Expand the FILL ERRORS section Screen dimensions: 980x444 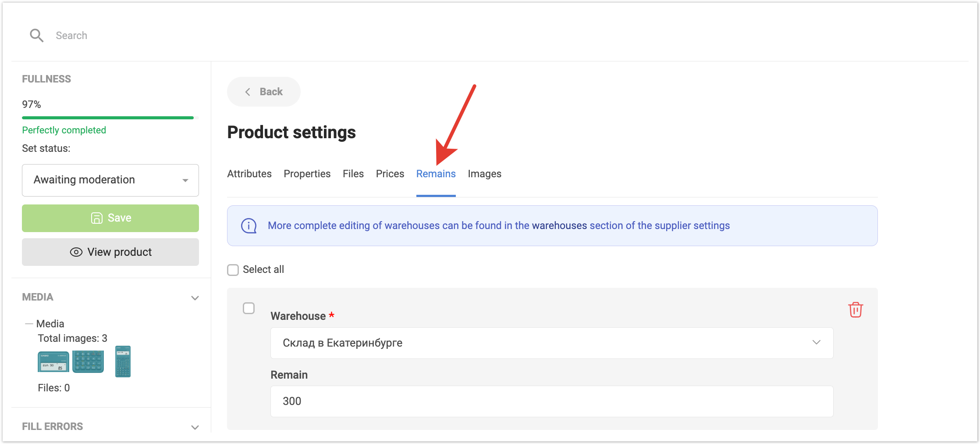click(x=195, y=427)
